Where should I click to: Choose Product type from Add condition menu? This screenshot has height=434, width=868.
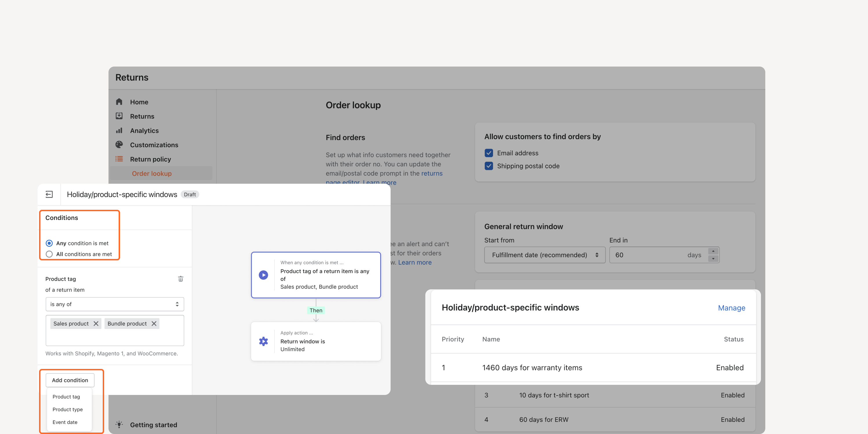tap(67, 409)
